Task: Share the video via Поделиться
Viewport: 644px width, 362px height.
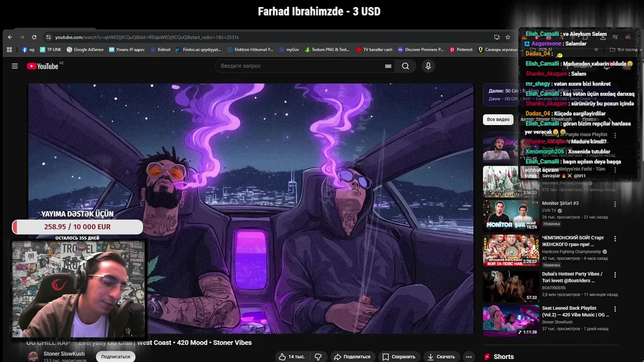Action: [x=352, y=356]
